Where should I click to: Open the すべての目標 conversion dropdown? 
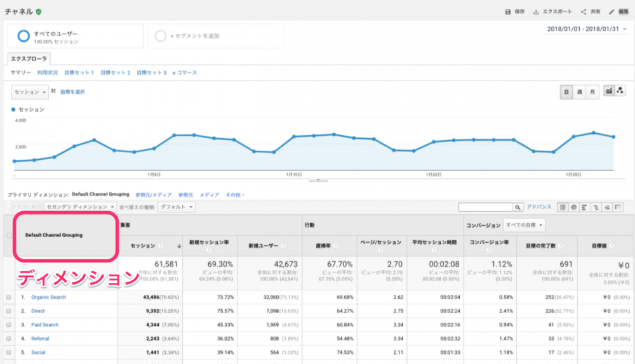pos(524,225)
